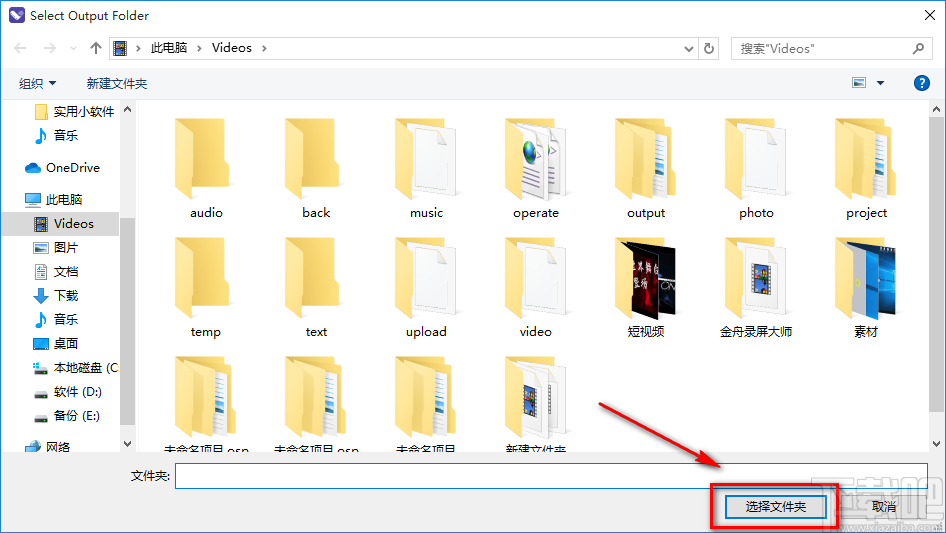Open 网络 in the sidebar

48,447
